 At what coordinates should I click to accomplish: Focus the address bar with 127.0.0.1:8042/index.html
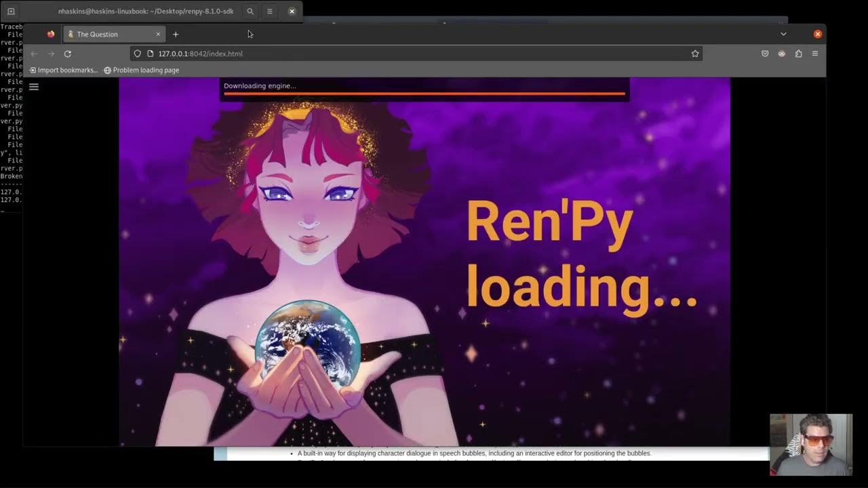[x=416, y=54]
